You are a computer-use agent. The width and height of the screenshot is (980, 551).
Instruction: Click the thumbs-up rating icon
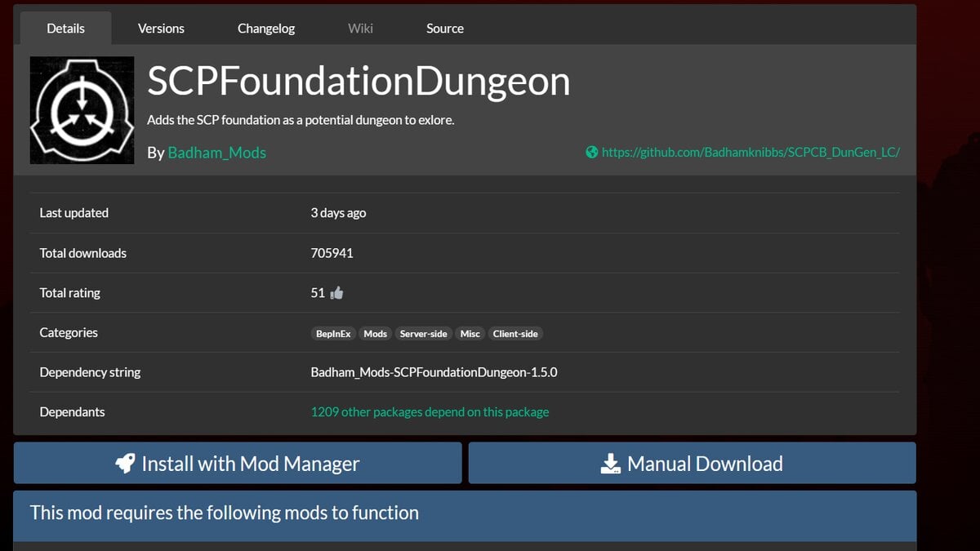point(336,293)
